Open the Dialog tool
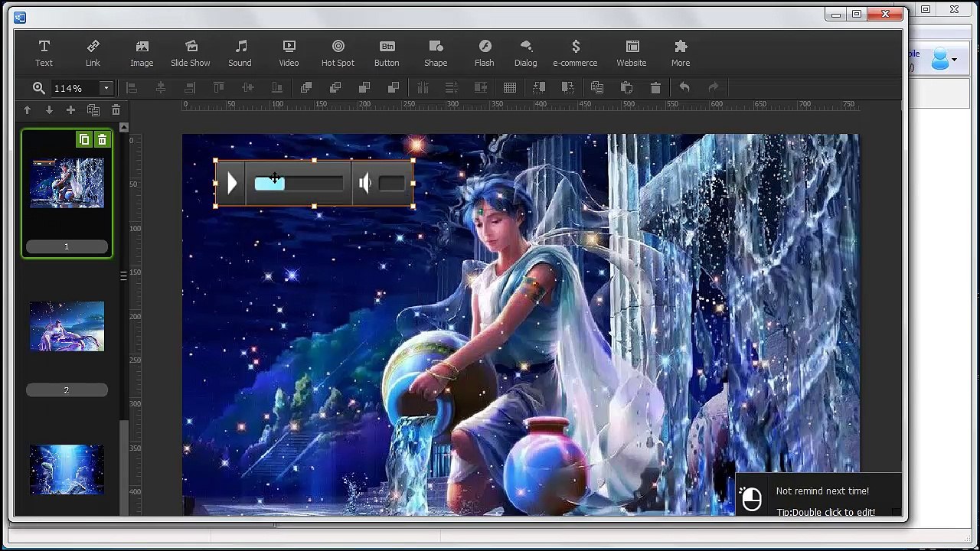 [526, 54]
